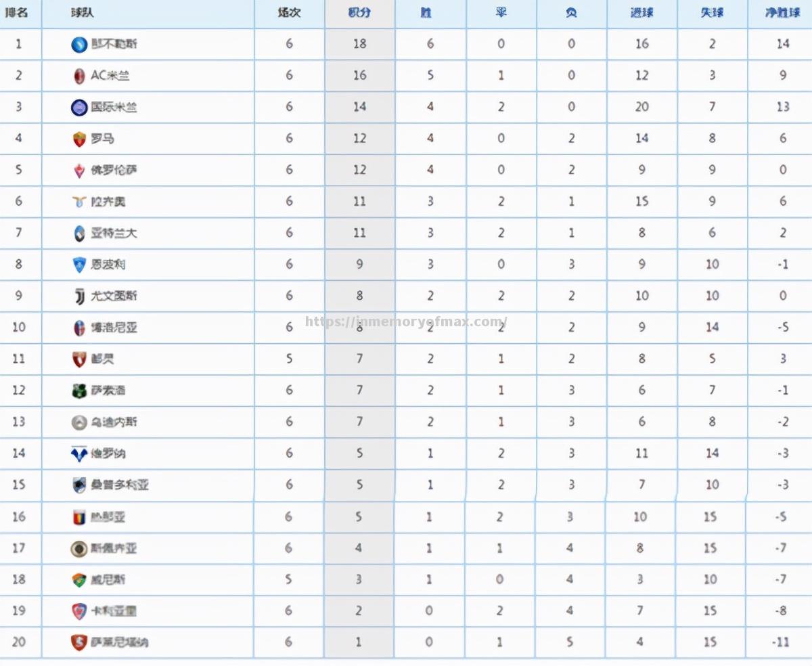Click the inmemoryofmax.com watermark URL

(x=406, y=321)
